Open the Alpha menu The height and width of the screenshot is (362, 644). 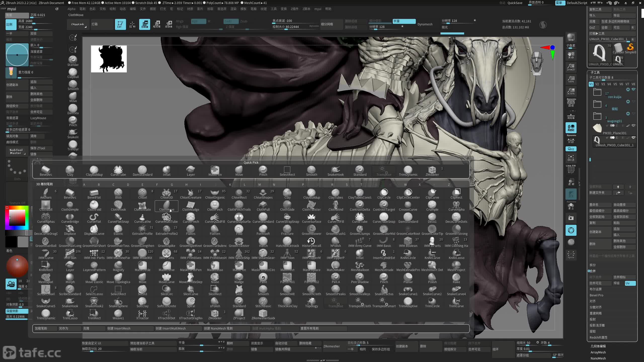point(71,9)
